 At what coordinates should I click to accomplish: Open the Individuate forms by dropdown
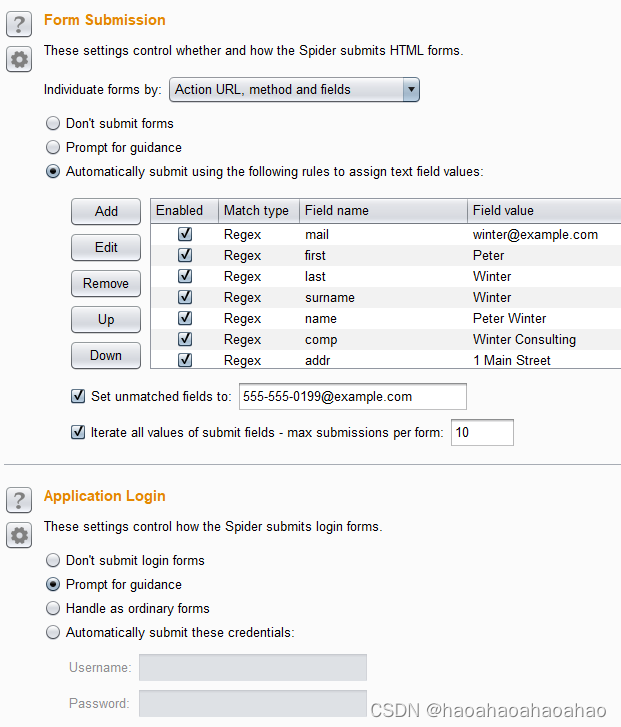pyautogui.click(x=294, y=89)
